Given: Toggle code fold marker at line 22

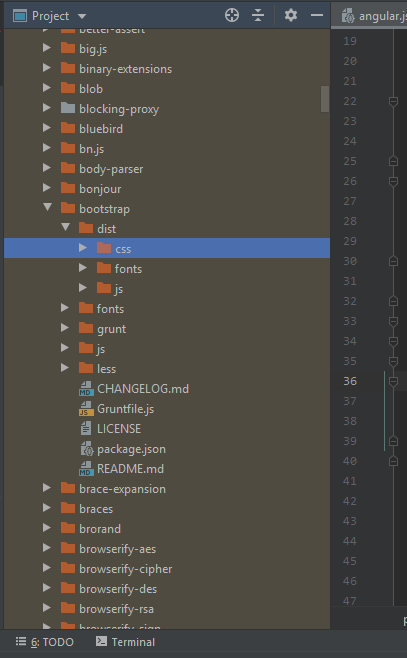Looking at the screenshot, I should (x=393, y=102).
